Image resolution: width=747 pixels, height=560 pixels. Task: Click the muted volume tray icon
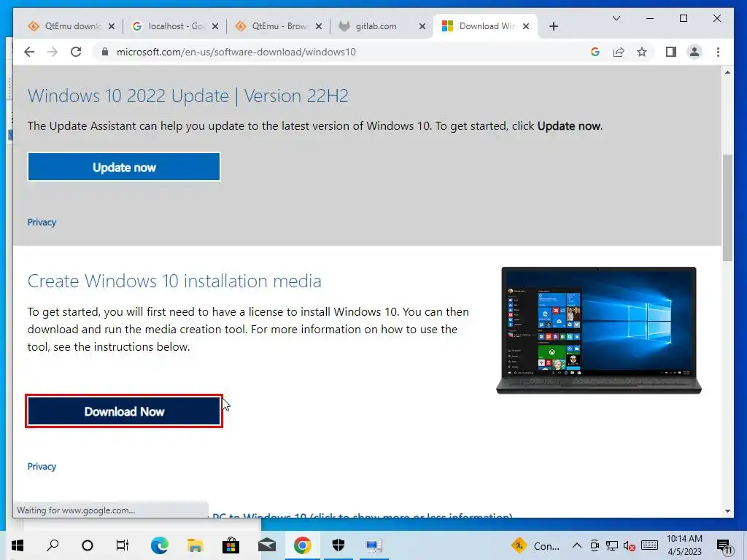[630, 545]
